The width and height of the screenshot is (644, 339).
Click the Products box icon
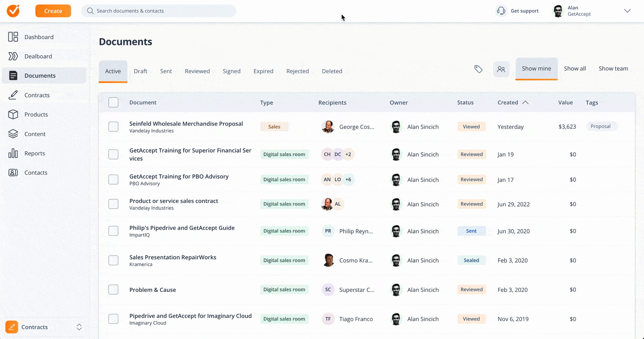coord(13,114)
